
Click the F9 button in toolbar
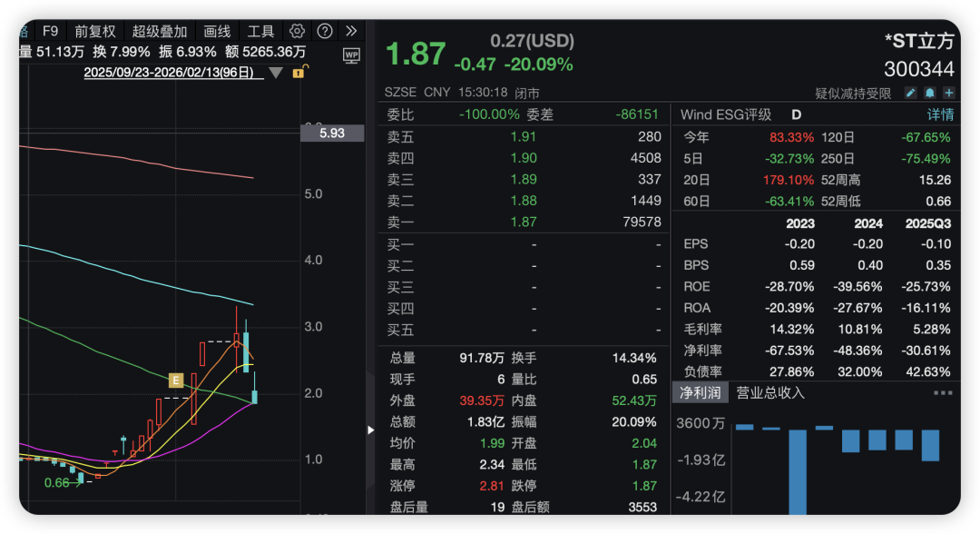pos(50,31)
